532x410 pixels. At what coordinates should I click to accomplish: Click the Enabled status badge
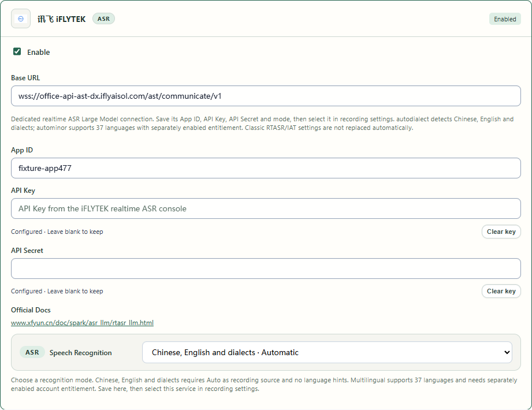coord(504,19)
